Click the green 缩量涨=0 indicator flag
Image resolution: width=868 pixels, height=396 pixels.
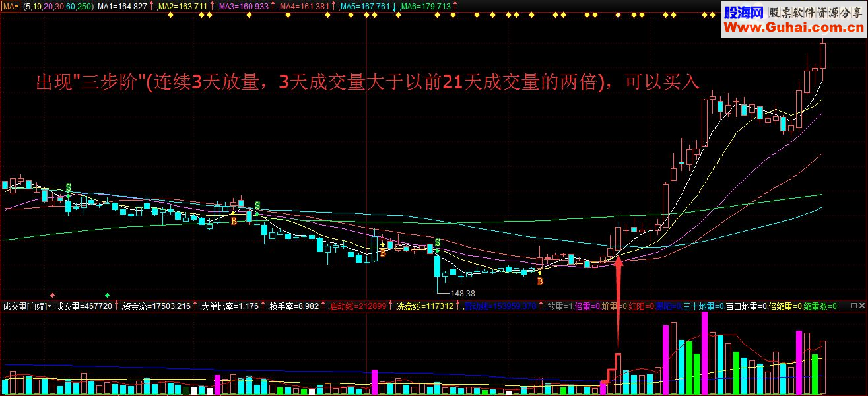pyautogui.click(x=820, y=306)
